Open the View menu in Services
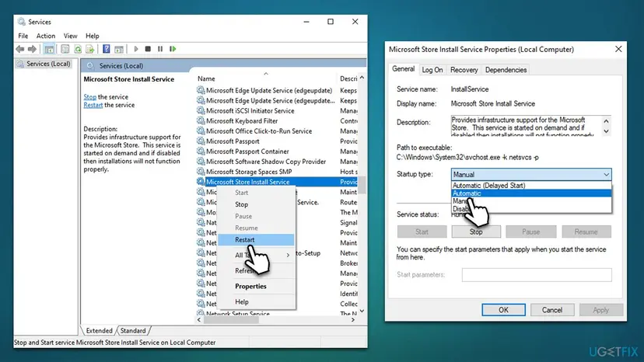Screen dimensions: 644x362 click(70, 36)
